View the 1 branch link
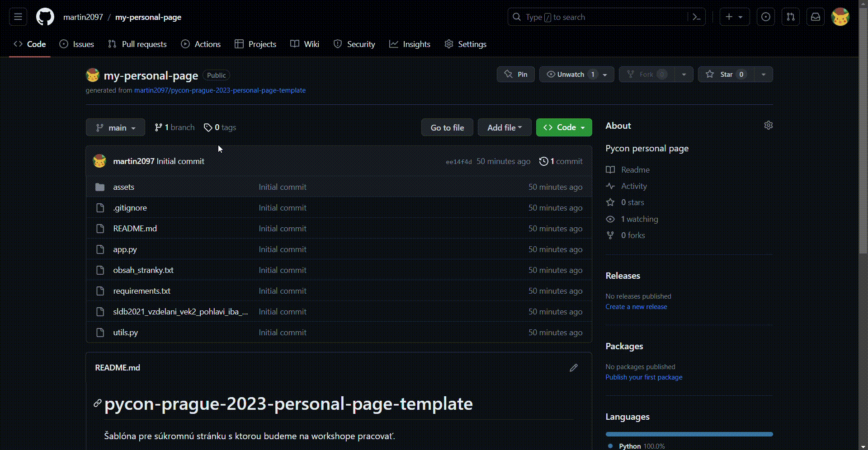This screenshot has height=450, width=868. click(175, 127)
